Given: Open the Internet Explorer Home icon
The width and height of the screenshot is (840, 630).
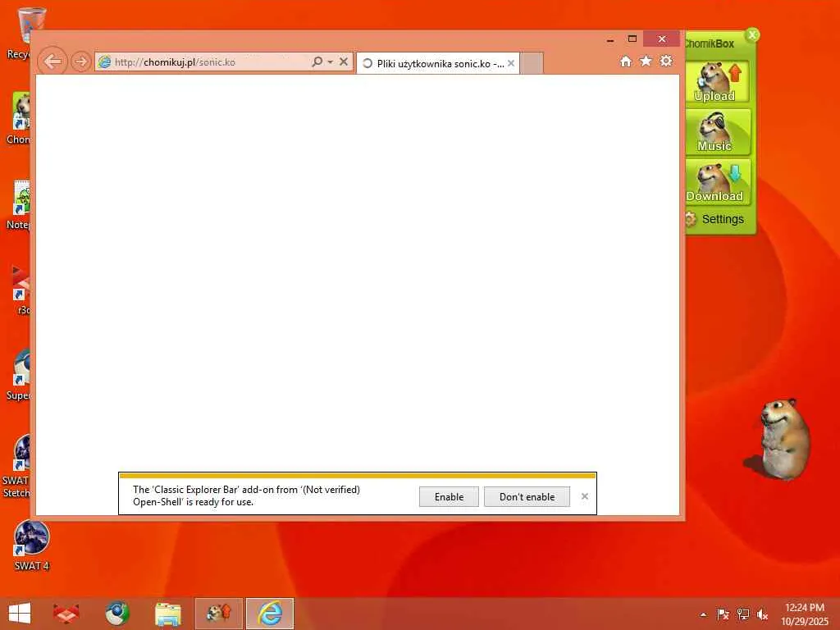Looking at the screenshot, I should [x=626, y=61].
